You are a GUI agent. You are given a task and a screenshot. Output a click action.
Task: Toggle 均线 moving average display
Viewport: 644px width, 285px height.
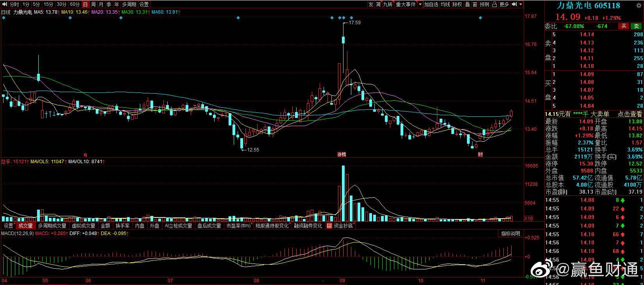(x=445, y=4)
